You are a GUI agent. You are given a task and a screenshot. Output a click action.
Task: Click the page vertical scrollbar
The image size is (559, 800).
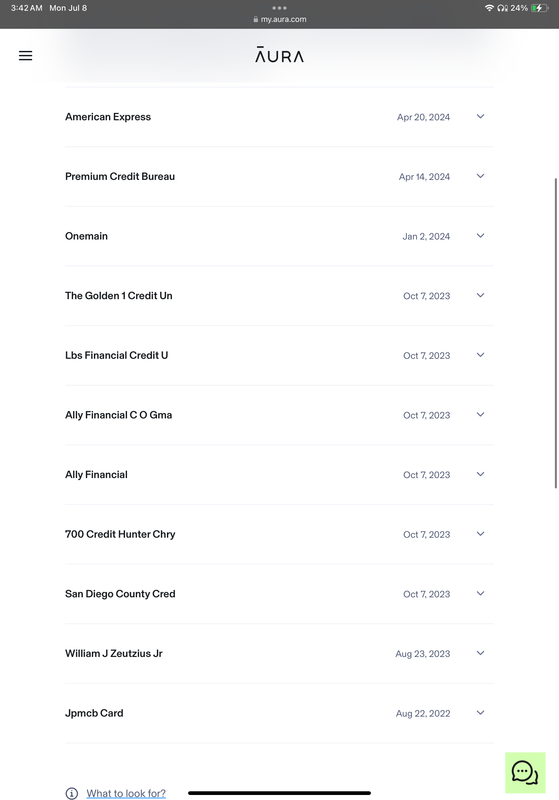click(555, 333)
